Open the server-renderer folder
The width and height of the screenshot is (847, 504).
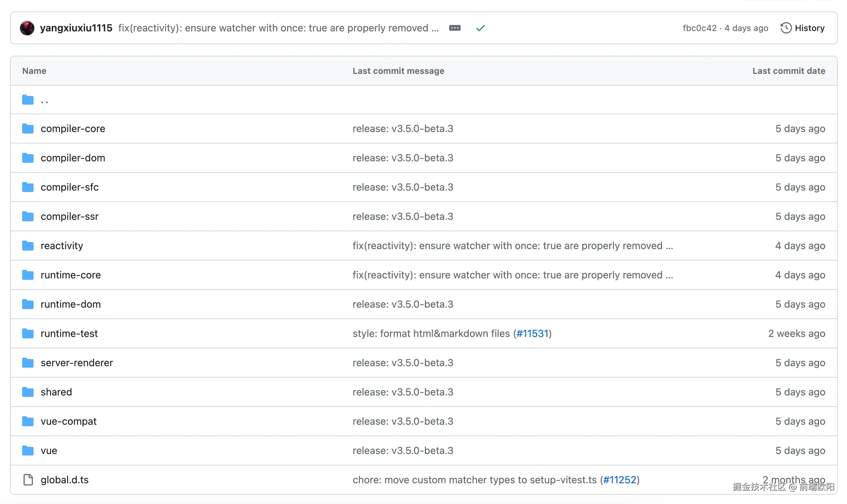tap(77, 363)
